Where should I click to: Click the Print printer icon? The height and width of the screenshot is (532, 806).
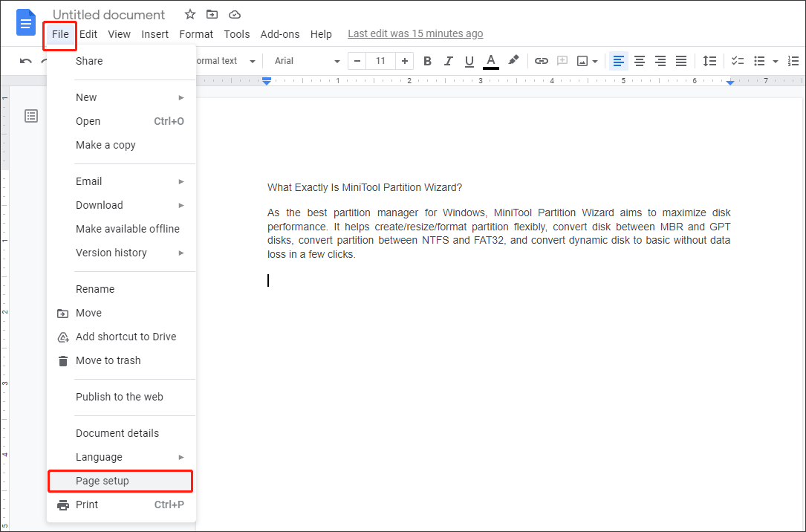coord(62,505)
